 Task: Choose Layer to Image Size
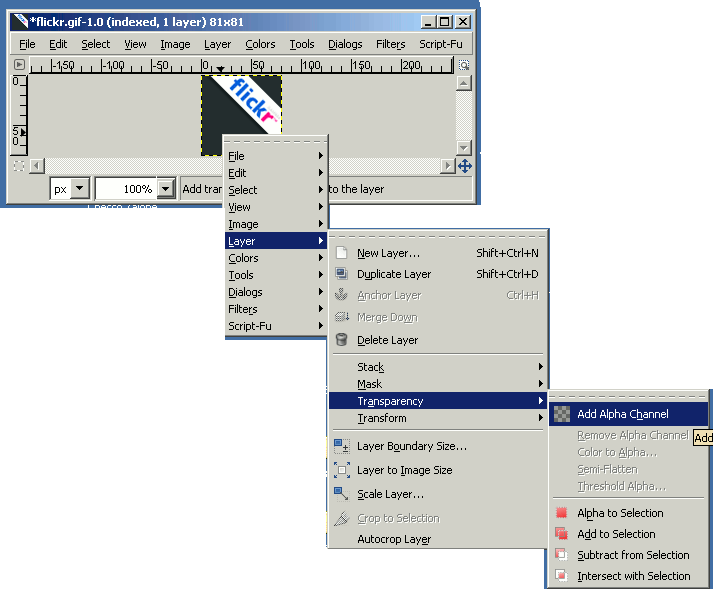[437, 470]
